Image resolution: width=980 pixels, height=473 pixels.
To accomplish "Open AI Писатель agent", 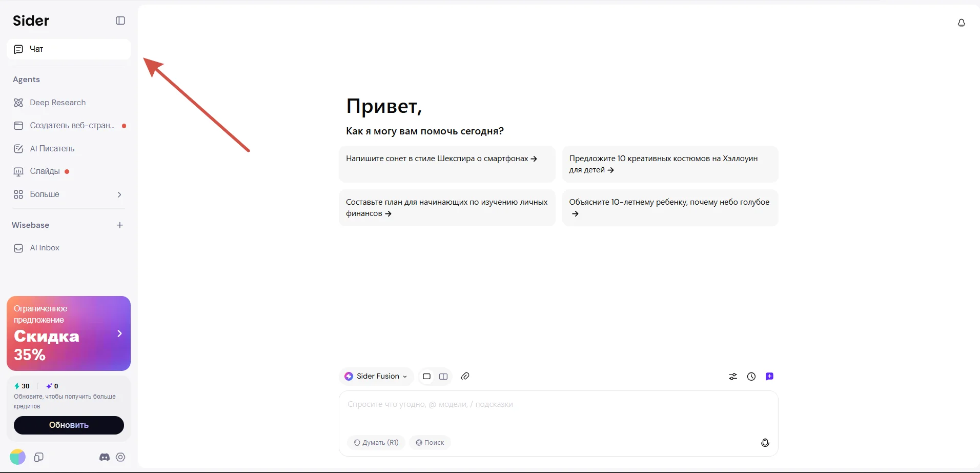I will 69,149.
